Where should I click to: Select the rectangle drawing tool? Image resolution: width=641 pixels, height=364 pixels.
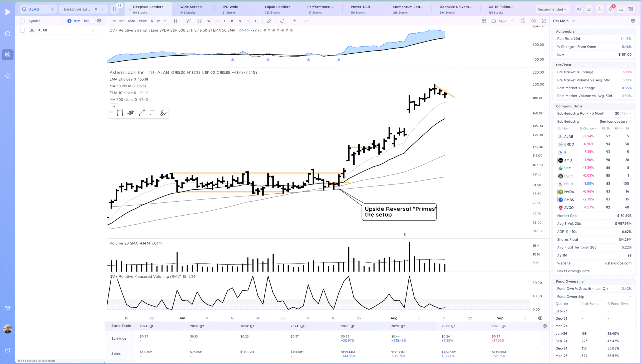point(120,113)
